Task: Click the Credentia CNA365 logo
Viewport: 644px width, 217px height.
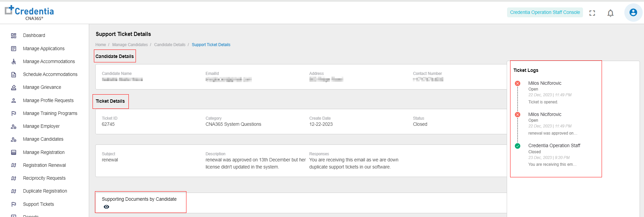Action: click(29, 13)
